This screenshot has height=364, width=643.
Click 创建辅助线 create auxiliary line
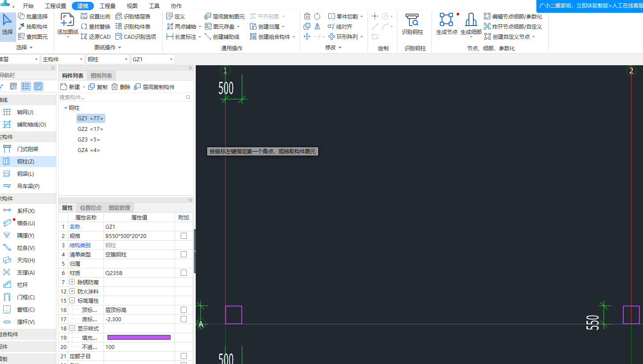(x=222, y=37)
